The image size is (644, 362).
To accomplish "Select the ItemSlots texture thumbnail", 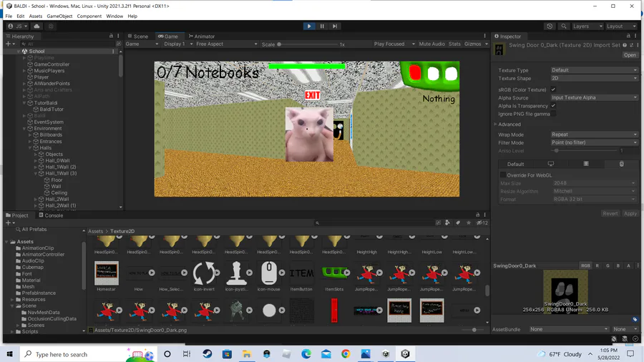I will point(334,272).
